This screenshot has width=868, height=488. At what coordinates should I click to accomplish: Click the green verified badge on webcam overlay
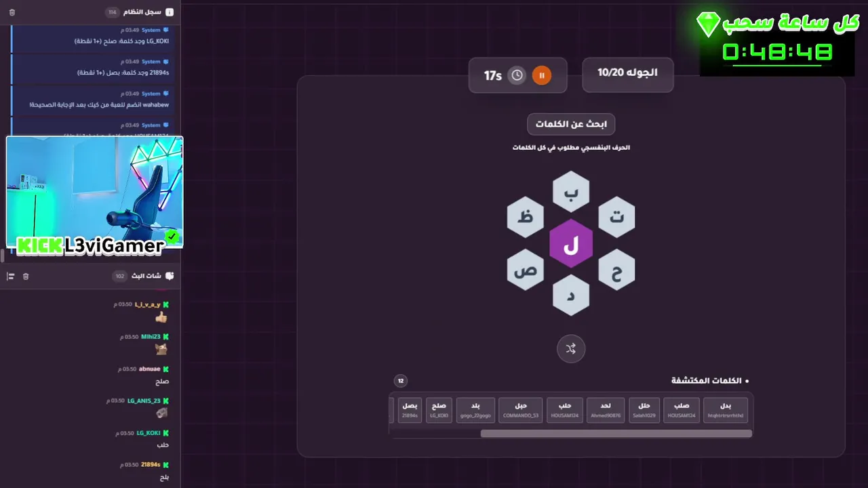(172, 237)
